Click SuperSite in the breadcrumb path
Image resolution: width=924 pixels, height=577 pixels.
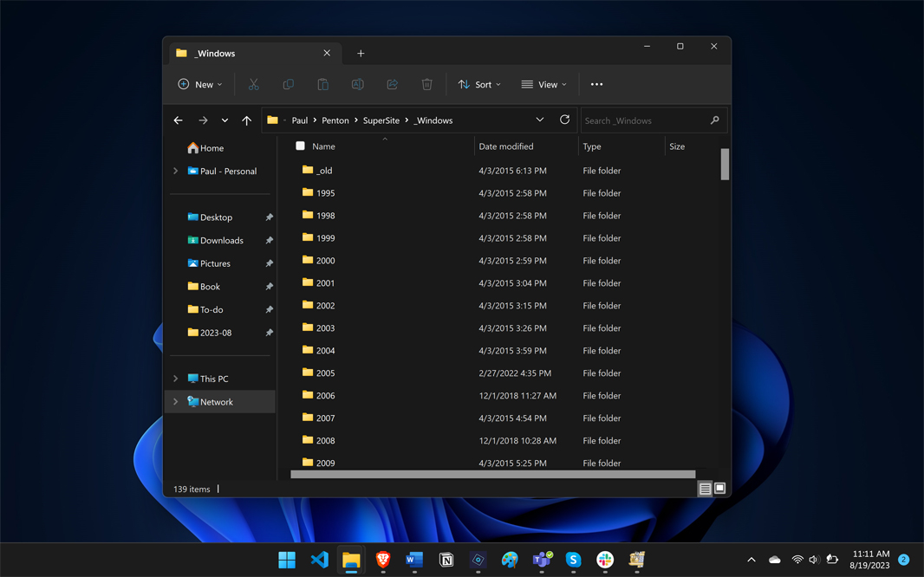coord(381,120)
